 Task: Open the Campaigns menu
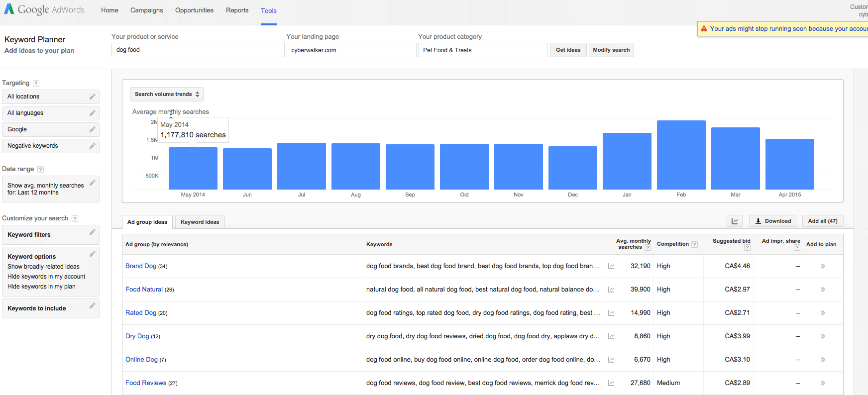pyautogui.click(x=146, y=10)
